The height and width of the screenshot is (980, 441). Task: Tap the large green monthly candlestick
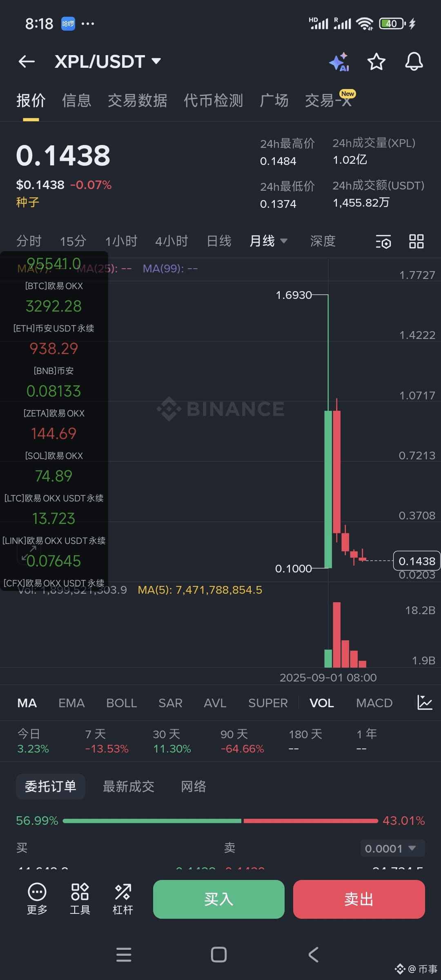[328, 489]
